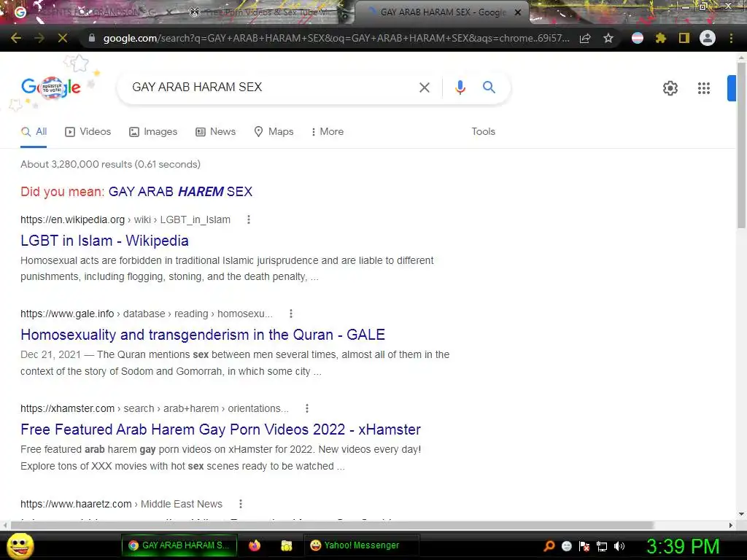Open the three-dot menu for the xhamster.com result
The height and width of the screenshot is (560, 747).
click(x=307, y=408)
